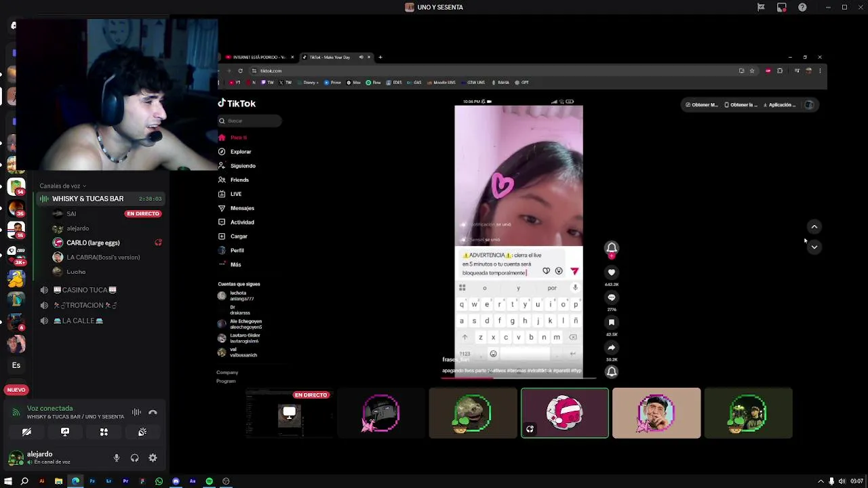Image resolution: width=868 pixels, height=488 pixels.
Task: Open Disney+ bookmark
Action: point(308,83)
